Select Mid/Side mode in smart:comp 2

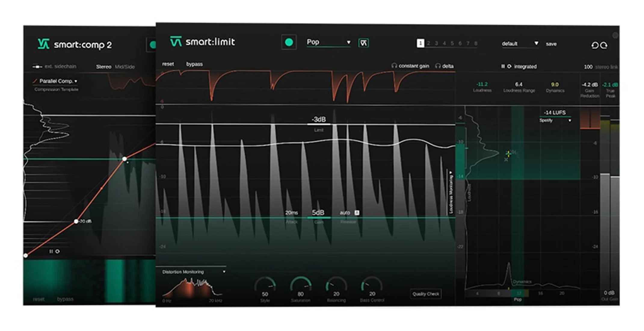point(125,67)
